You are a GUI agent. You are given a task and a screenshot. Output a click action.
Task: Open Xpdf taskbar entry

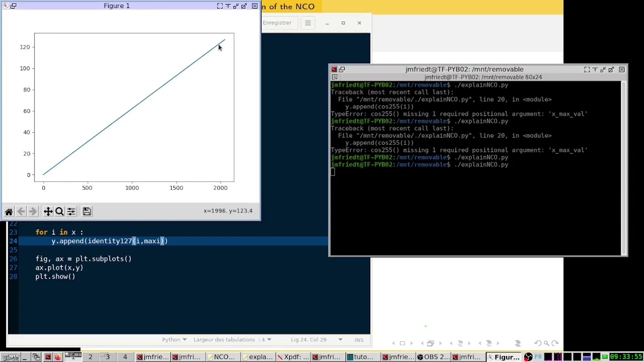coord(293,357)
